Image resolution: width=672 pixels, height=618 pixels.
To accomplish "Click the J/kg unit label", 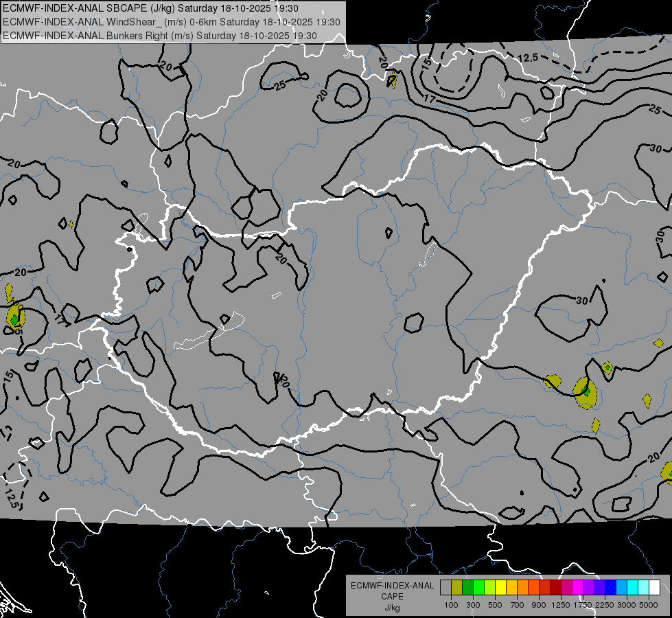I will pos(392,607).
